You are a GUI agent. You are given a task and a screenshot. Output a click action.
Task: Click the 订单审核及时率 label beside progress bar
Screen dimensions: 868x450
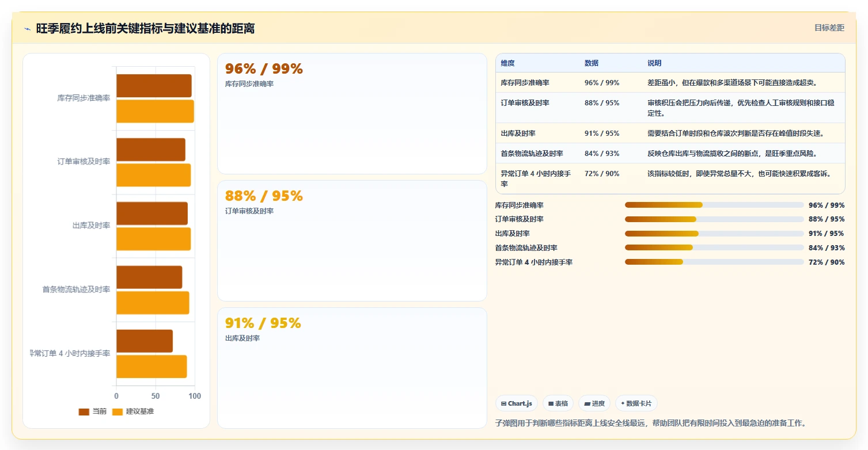coord(520,219)
